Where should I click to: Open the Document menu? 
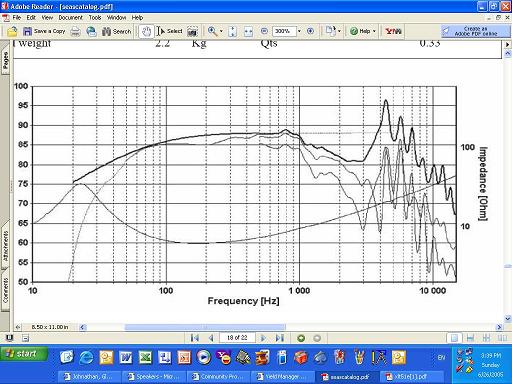(70, 18)
